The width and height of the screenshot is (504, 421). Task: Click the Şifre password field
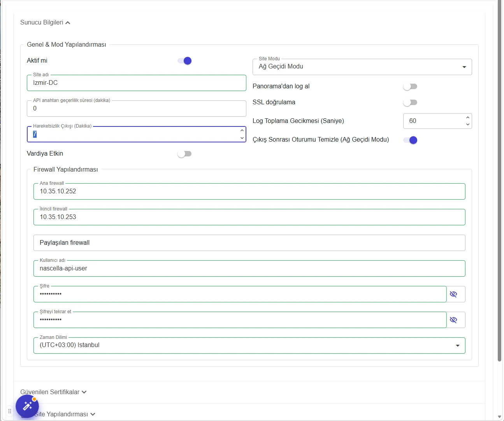coord(240,294)
